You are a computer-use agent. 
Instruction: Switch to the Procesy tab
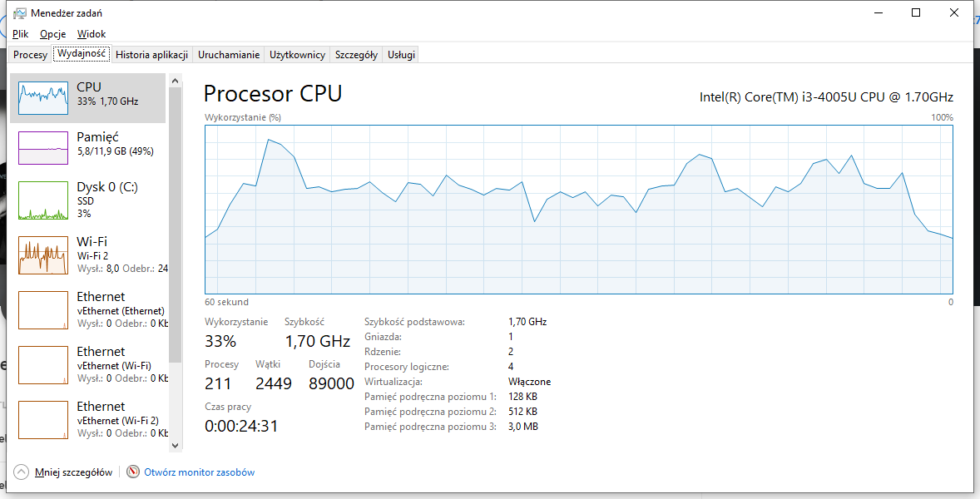(30, 54)
